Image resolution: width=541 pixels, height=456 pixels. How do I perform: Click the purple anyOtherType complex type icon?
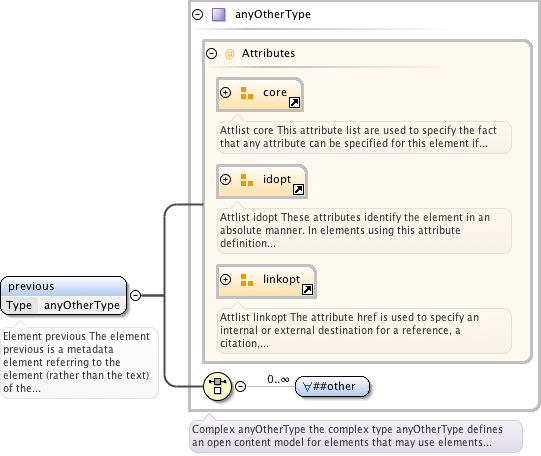[x=218, y=15]
